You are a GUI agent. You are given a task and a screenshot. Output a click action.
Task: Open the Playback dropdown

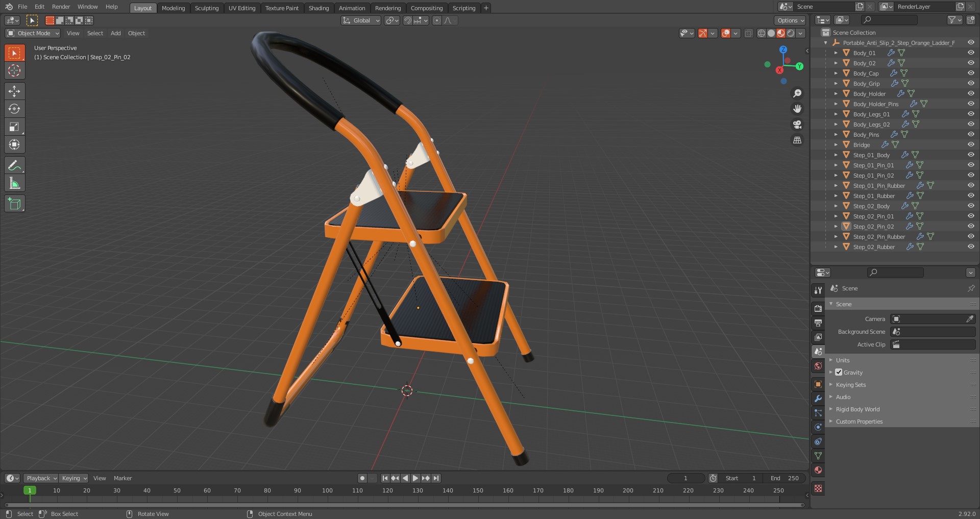[41, 478]
